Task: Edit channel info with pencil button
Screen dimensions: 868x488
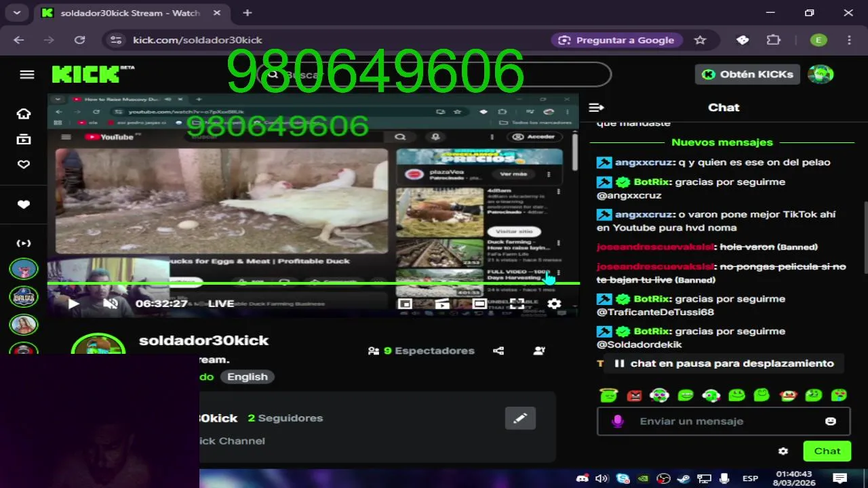Action: tap(520, 418)
